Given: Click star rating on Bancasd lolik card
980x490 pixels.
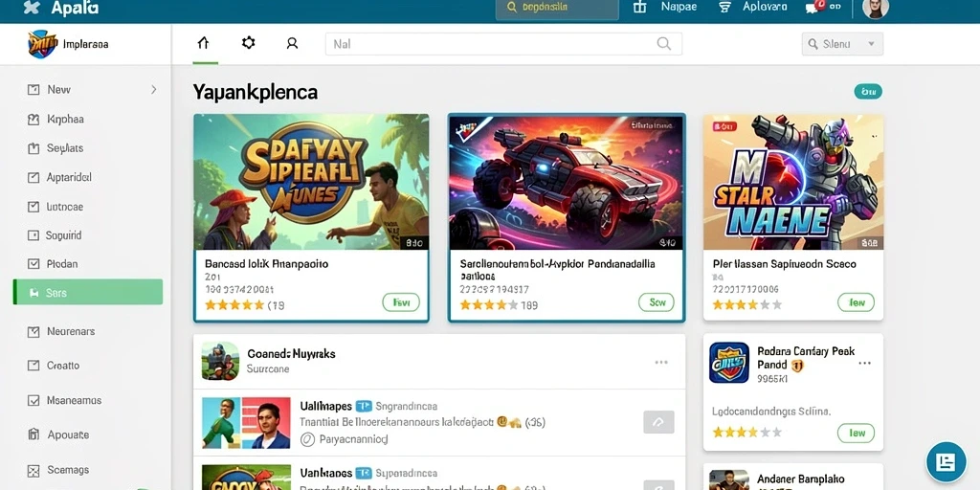Looking at the screenshot, I should click(234, 305).
